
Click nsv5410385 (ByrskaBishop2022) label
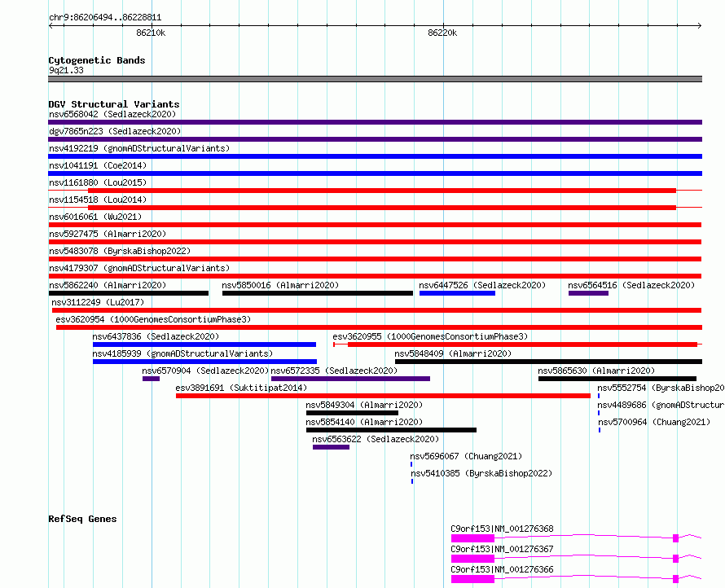(481, 473)
